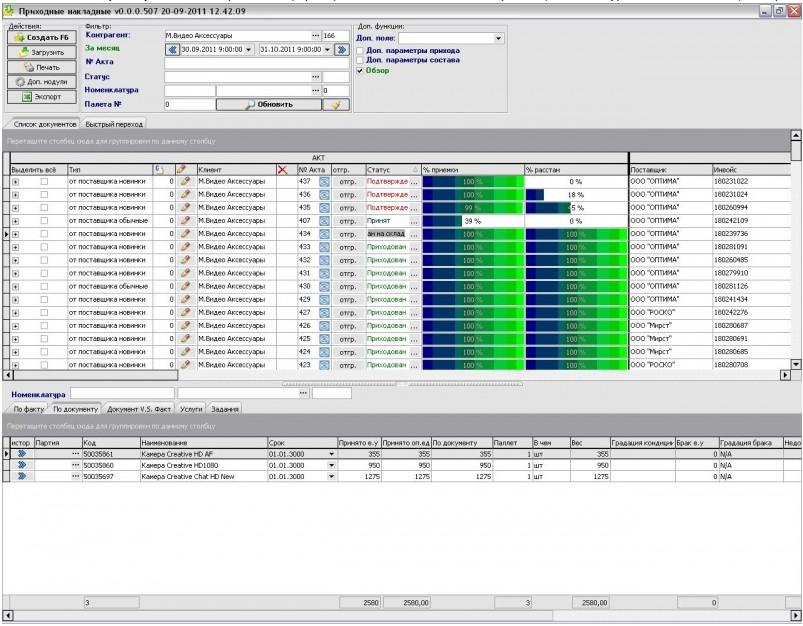Click the '% приемки' progress bar for act 407

[472, 220]
